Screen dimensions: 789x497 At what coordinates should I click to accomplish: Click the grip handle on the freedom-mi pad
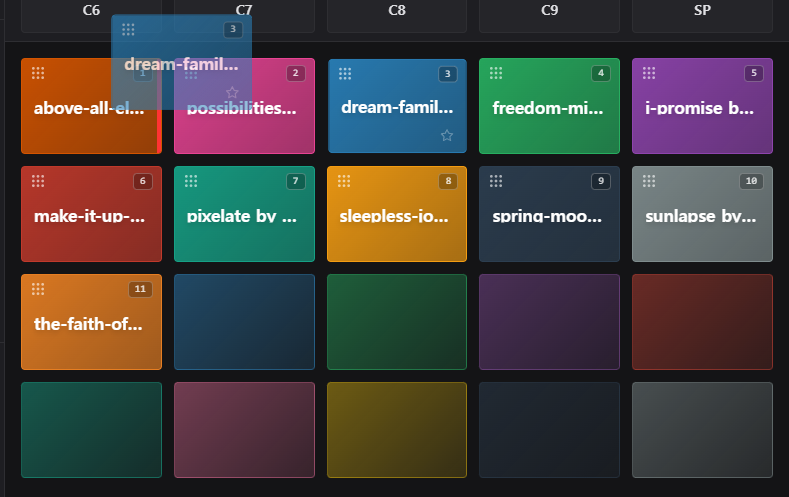coord(496,73)
